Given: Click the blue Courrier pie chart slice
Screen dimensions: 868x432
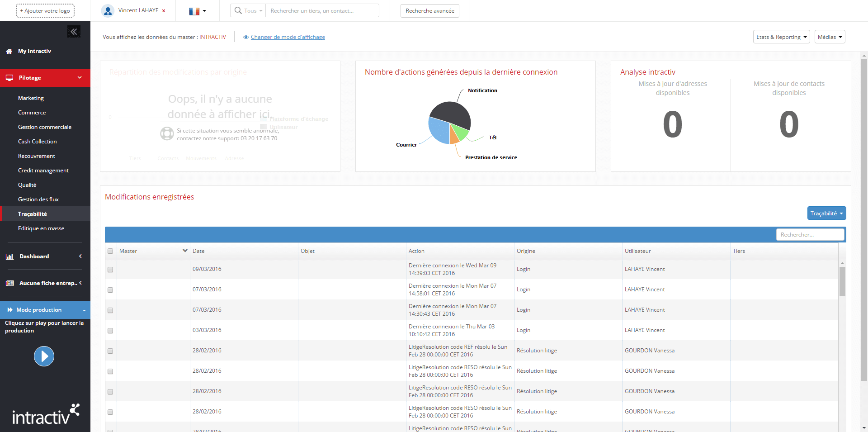Looking at the screenshot, I should [438, 131].
